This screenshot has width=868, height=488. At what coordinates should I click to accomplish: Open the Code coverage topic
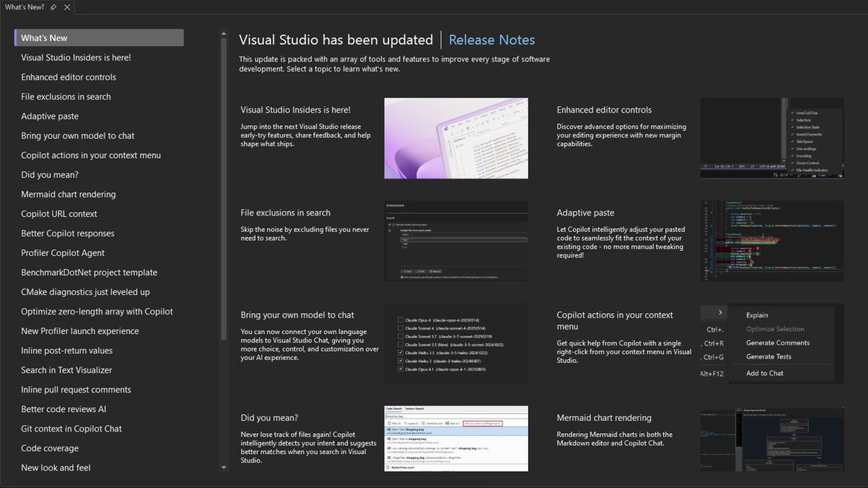pos(50,448)
